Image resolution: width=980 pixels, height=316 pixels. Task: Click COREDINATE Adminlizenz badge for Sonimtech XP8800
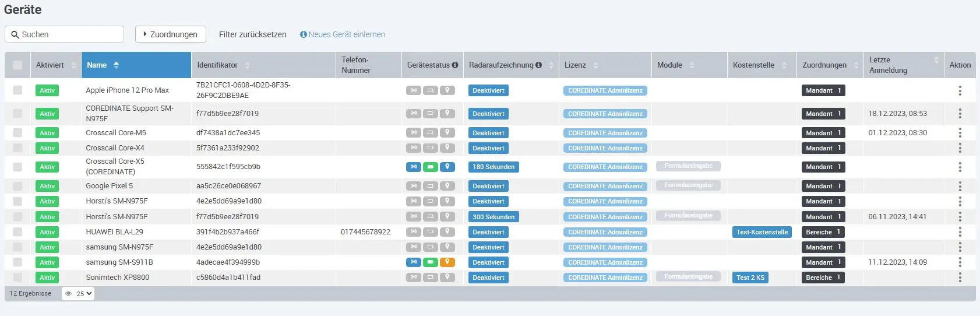(605, 278)
